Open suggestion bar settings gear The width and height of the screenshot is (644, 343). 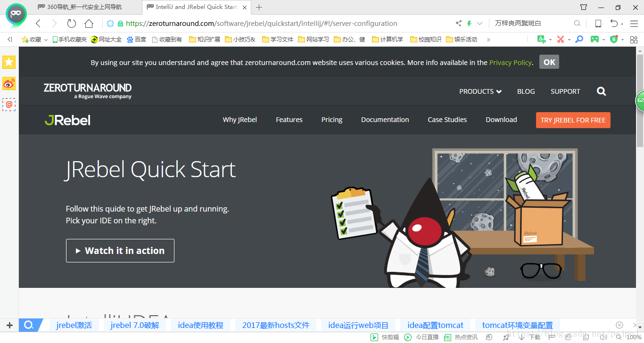point(619,325)
